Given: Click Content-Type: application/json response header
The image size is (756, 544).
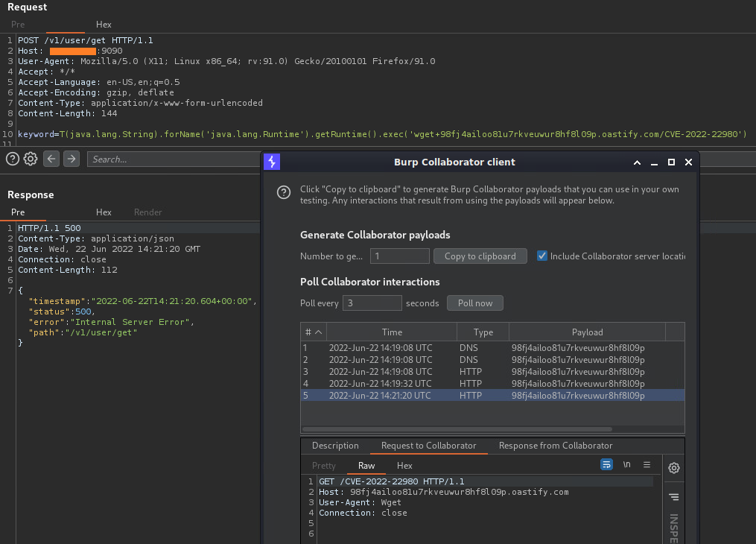Looking at the screenshot, I should [96, 238].
